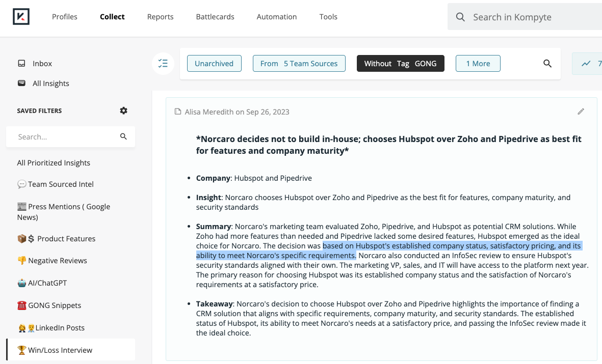
Task: Click the magnifier icon in filter bar
Action: 547,64
